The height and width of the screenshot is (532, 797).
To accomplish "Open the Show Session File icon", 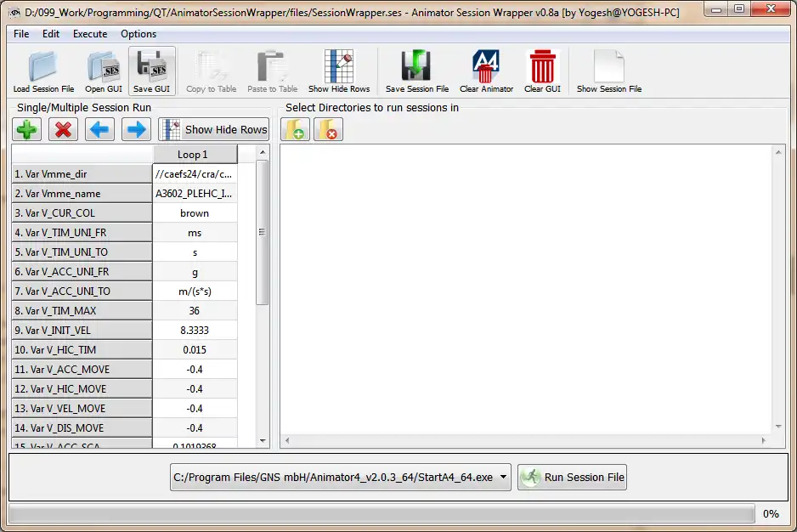I will click(x=609, y=71).
